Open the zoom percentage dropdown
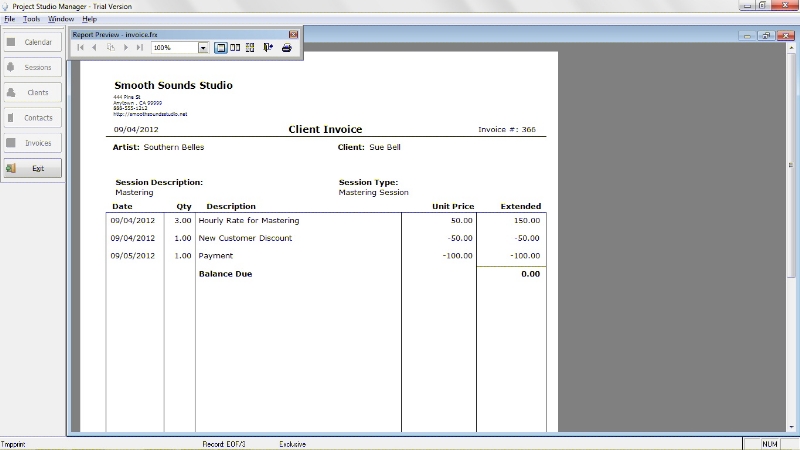This screenshot has height=450, width=800. [203, 48]
